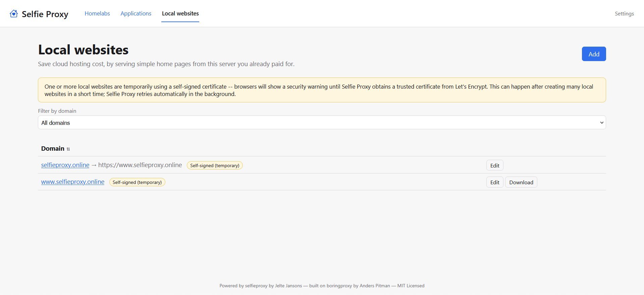Download the www.selfieproxy.online website
The image size is (644, 295).
click(521, 182)
